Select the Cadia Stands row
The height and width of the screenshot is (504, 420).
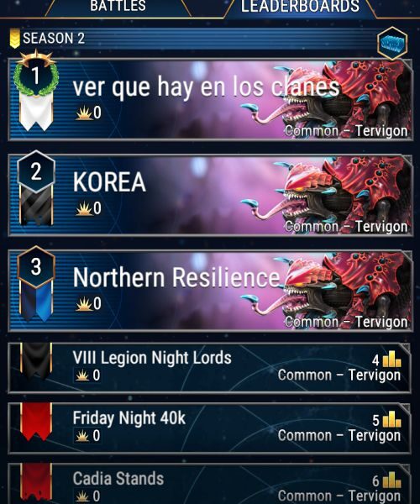[x=209, y=484]
